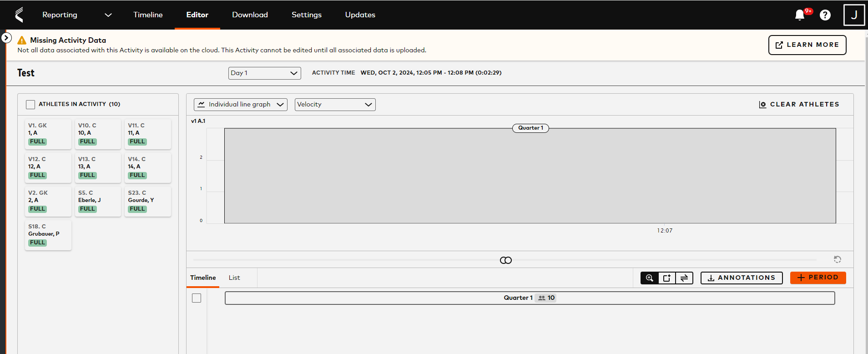
Task: Click the add-selection square plus icon
Action: coord(667,278)
